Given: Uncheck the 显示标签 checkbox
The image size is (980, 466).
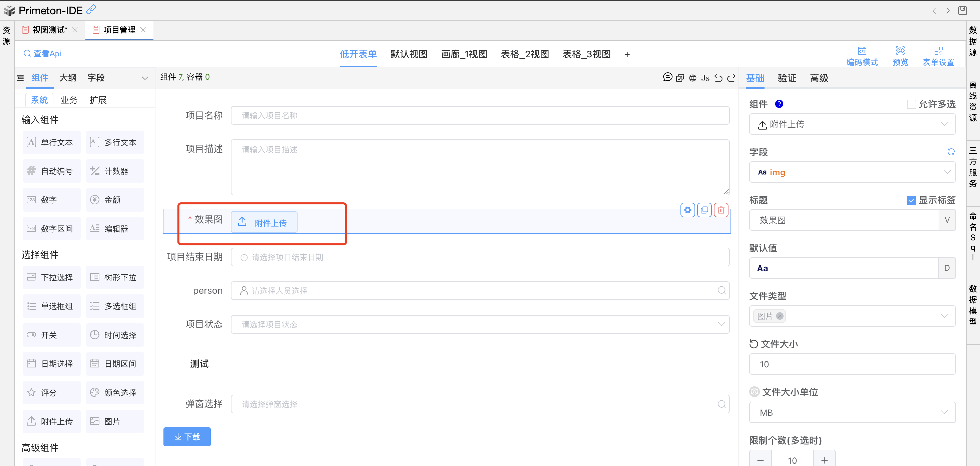Looking at the screenshot, I should tap(912, 200).
